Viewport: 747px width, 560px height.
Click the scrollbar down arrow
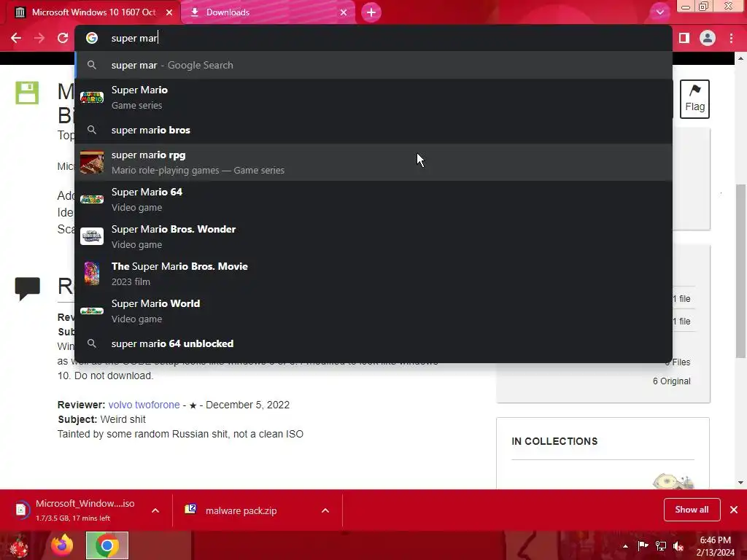[740, 483]
